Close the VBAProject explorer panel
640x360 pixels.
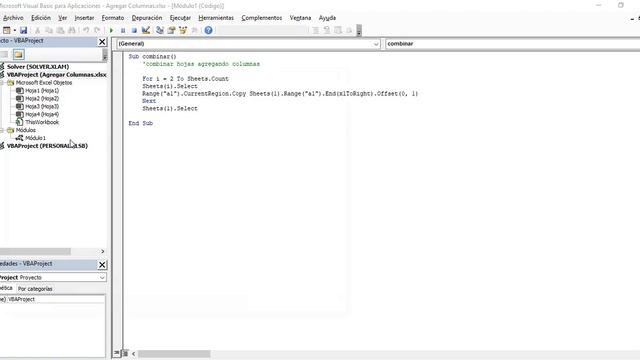[x=102, y=42]
